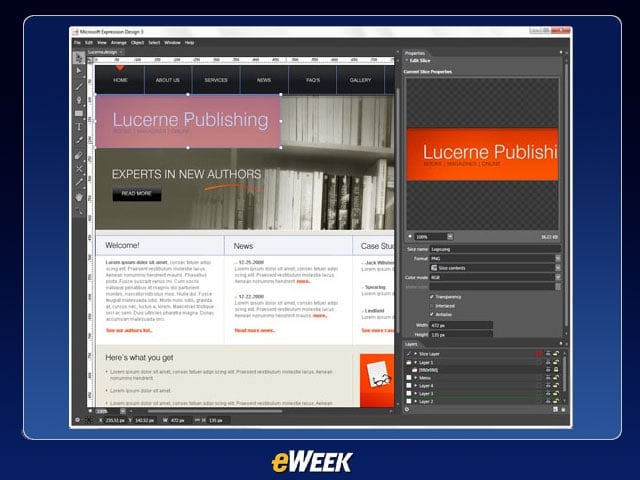This screenshot has height=480, width=640.
Task: Open the Slice contents dropdown
Action: pyautogui.click(x=558, y=268)
